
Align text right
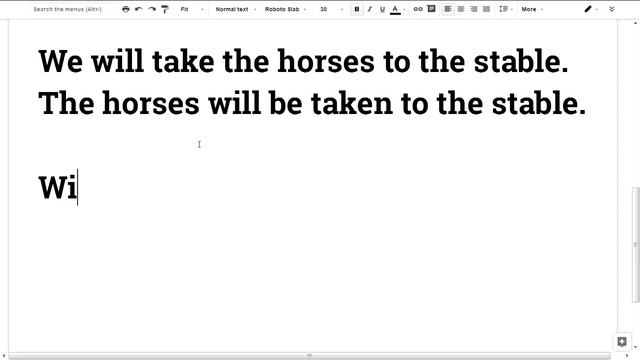coord(473,9)
